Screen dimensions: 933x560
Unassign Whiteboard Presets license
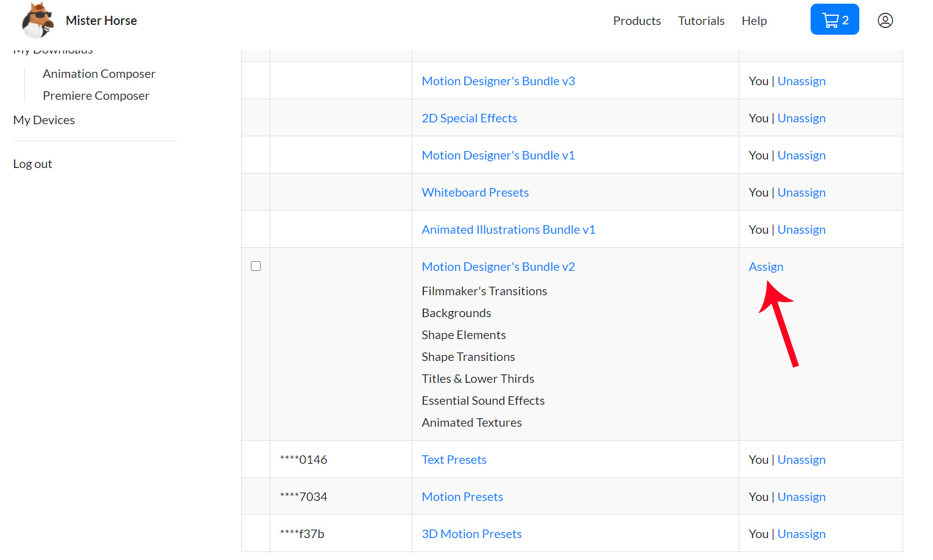click(x=801, y=192)
